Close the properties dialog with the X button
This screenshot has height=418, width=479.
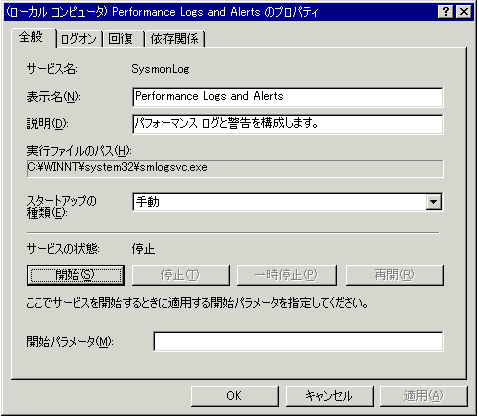464,12
